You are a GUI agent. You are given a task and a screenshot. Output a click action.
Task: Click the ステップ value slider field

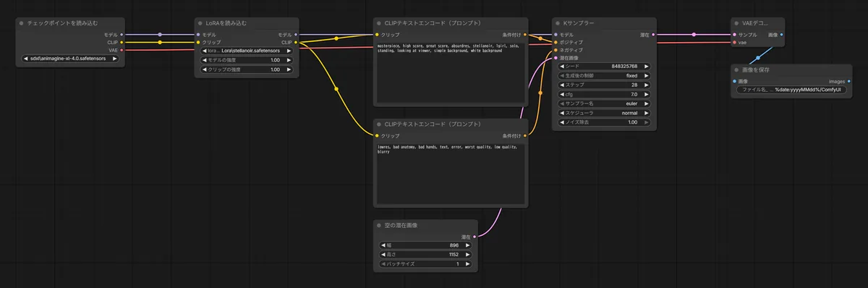point(605,85)
